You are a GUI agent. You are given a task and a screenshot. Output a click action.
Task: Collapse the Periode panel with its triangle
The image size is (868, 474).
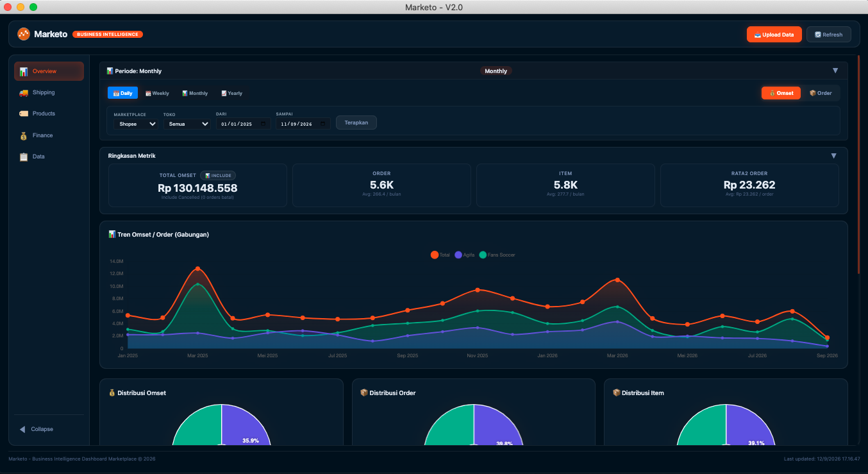[x=835, y=71]
